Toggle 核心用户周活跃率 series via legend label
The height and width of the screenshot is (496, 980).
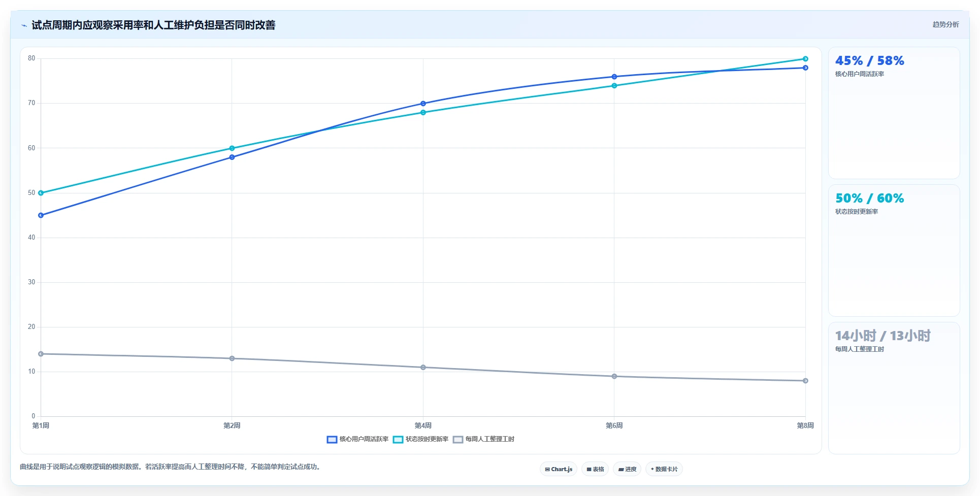364,439
